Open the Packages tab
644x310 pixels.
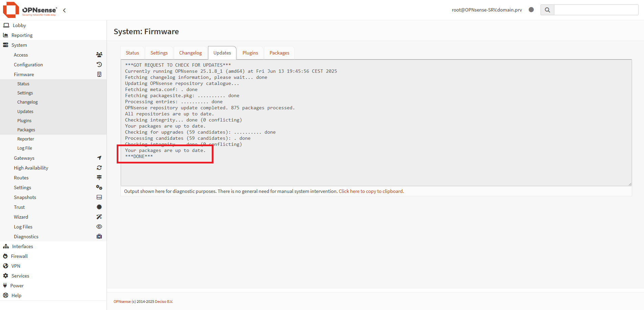279,53
